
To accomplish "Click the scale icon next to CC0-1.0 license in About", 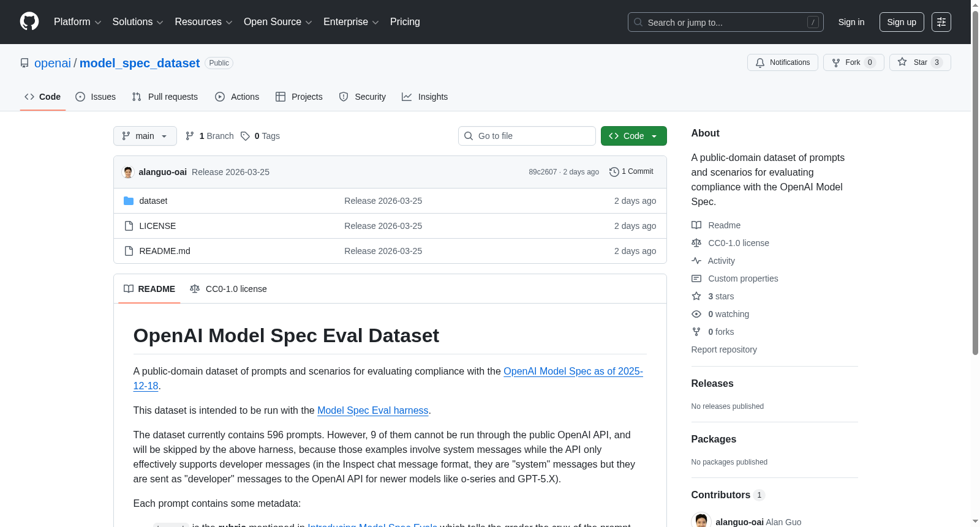I will 696,243.
